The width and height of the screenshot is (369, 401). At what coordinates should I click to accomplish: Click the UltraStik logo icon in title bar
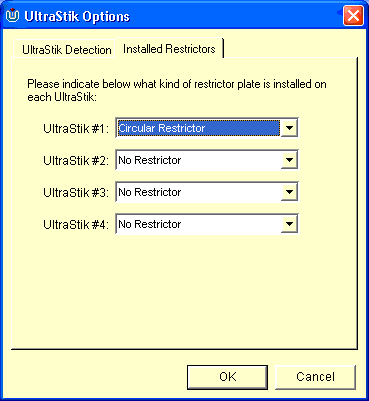click(13, 16)
